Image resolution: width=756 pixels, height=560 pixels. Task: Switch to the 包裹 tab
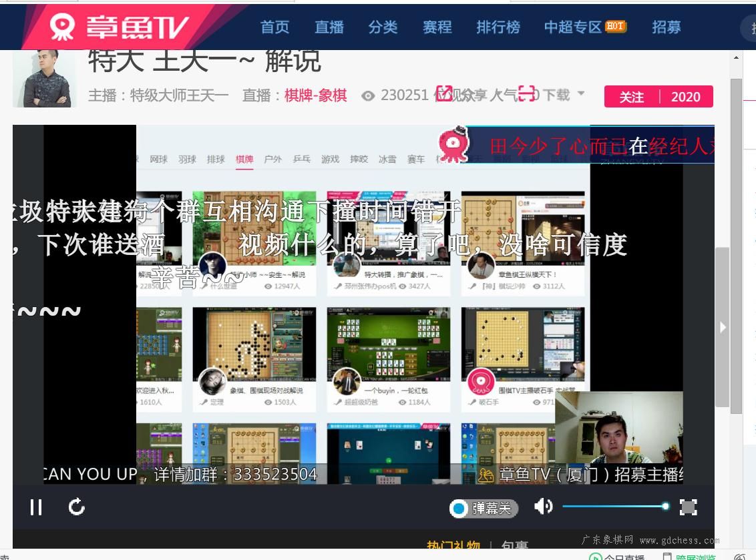(515, 544)
